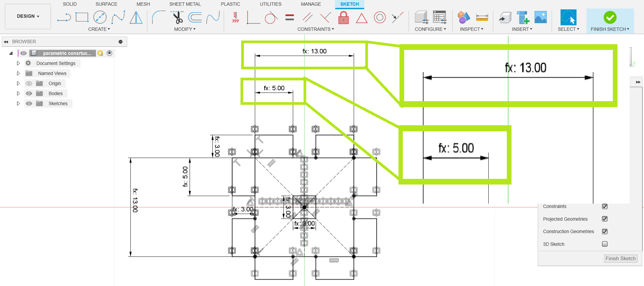
Task: Apply the Equal constraint
Action: click(289, 17)
